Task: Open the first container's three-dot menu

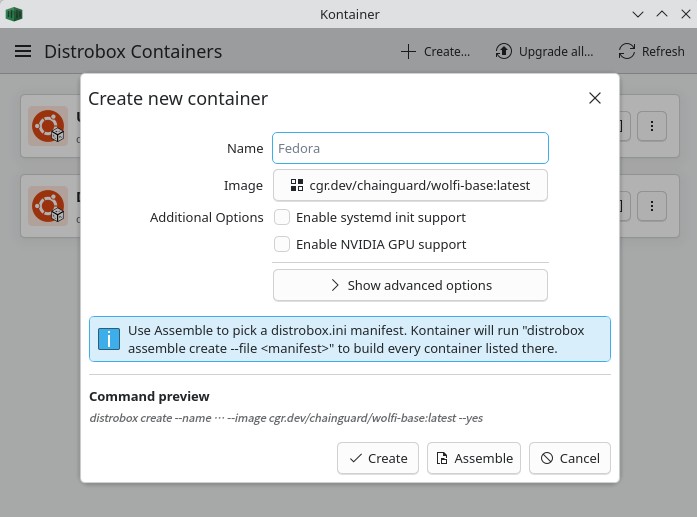Action: click(652, 126)
